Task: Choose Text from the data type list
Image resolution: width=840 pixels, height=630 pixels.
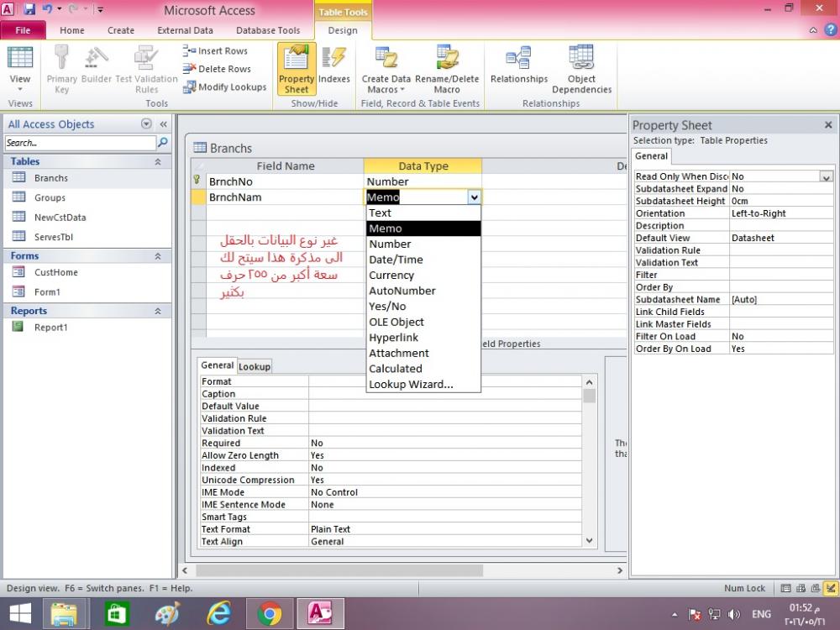Action: [423, 213]
